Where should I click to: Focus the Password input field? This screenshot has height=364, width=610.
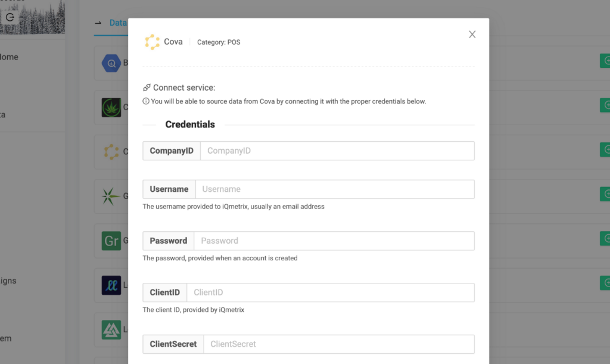tap(334, 241)
